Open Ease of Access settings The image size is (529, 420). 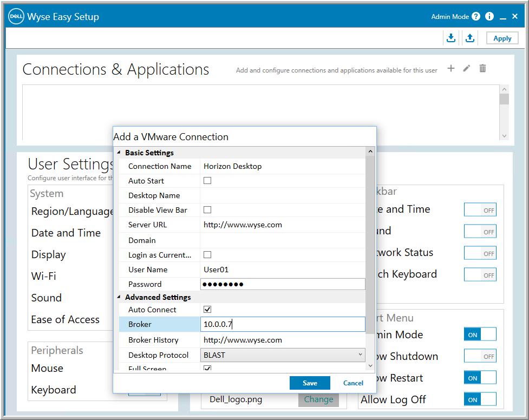(66, 319)
